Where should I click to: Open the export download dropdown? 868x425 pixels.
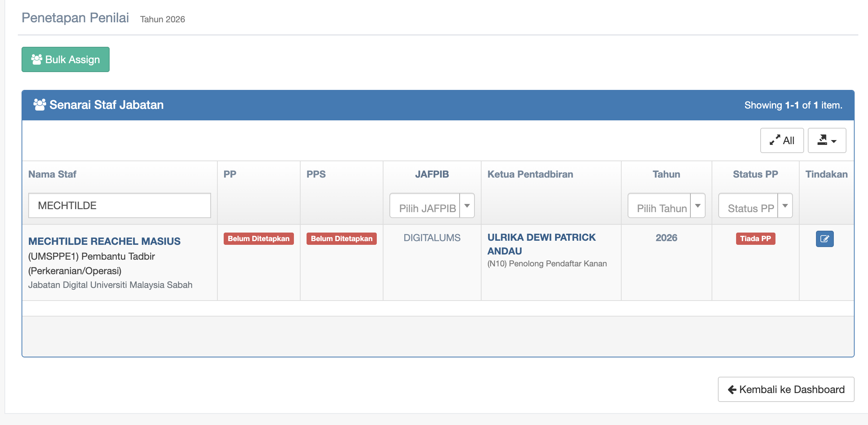(x=827, y=140)
